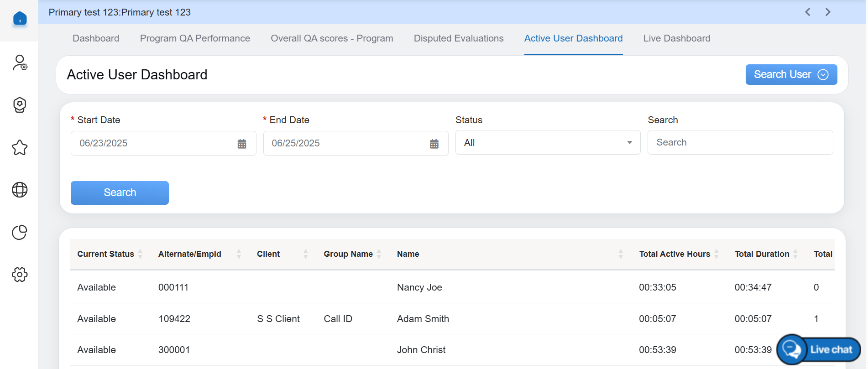Open the Disputed Evaluations tab

[x=458, y=38]
